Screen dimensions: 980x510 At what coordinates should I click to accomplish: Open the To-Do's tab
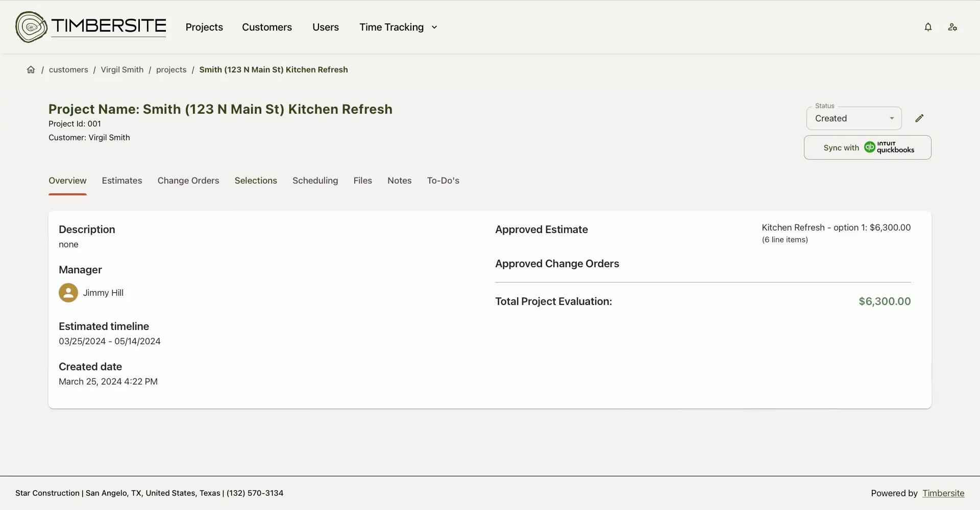coord(443,181)
